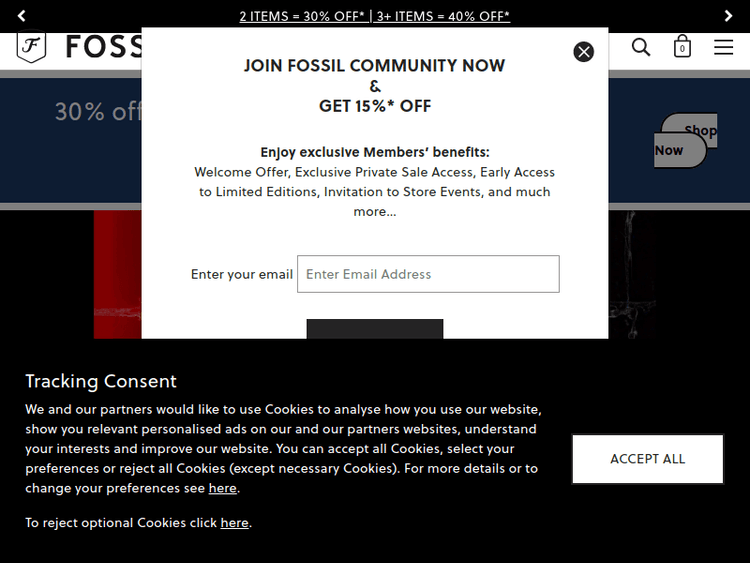
Task: Open the hamburger navigation menu
Action: pos(723,47)
